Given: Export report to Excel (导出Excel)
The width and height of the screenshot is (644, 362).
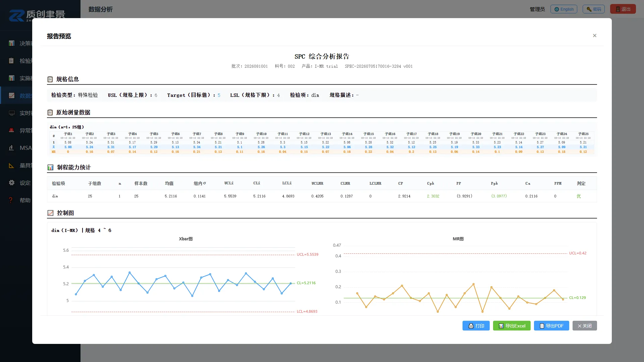Looking at the screenshot, I should [x=512, y=326].
